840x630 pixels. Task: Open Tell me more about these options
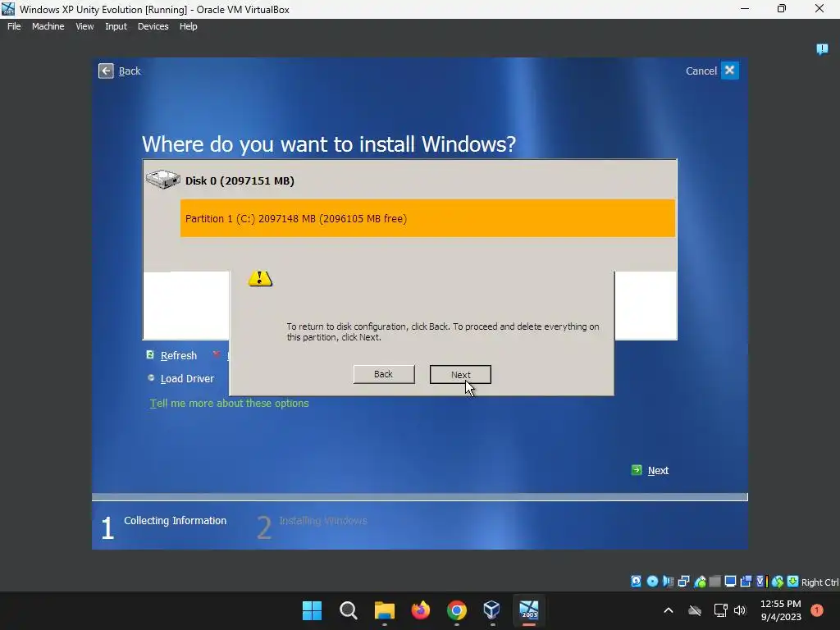pos(230,403)
